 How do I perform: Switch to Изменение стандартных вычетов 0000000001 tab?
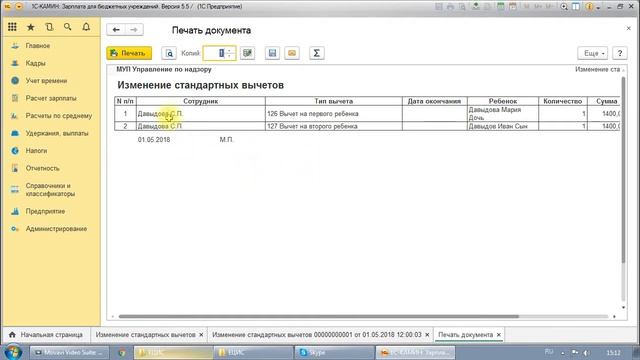coord(317,335)
